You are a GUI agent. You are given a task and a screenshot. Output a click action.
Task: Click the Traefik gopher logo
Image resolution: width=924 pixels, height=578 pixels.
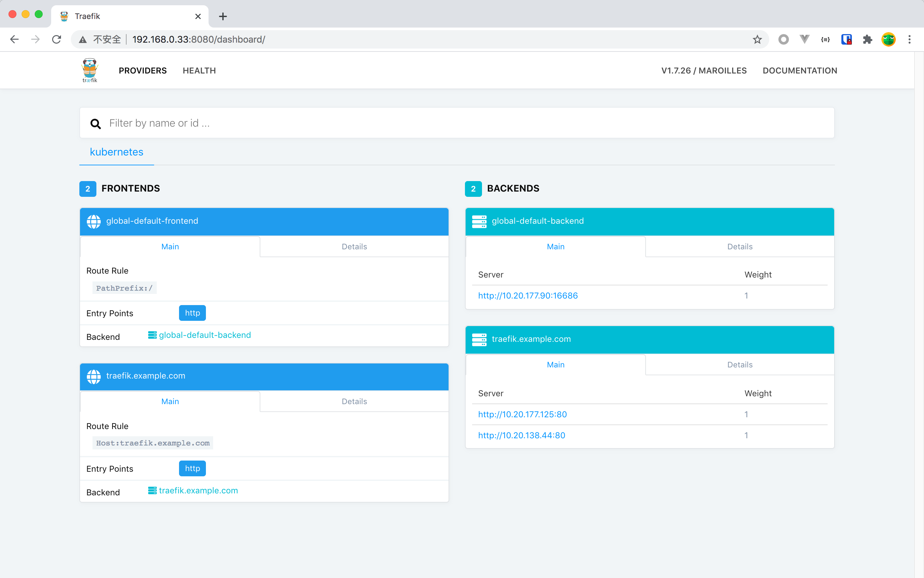click(90, 70)
